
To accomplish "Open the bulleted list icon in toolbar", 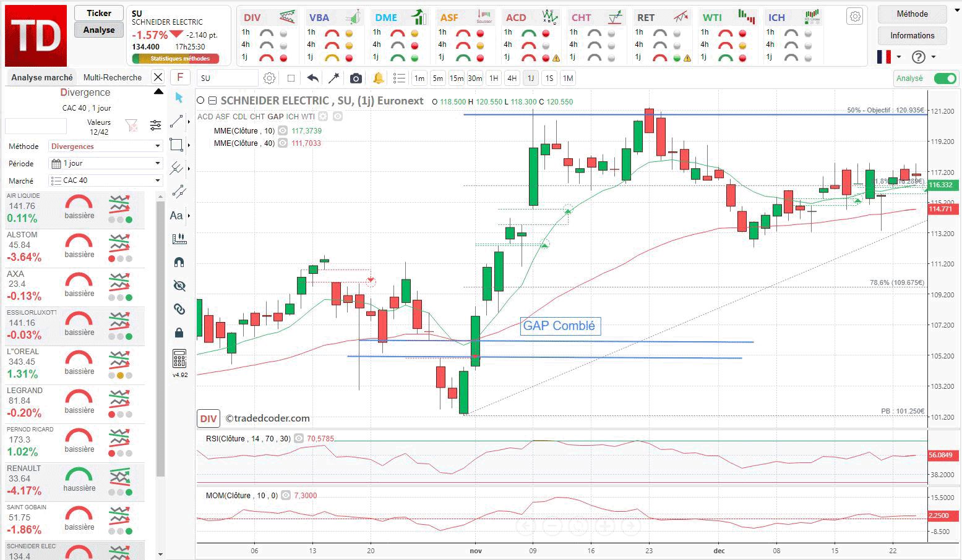I will [x=399, y=78].
